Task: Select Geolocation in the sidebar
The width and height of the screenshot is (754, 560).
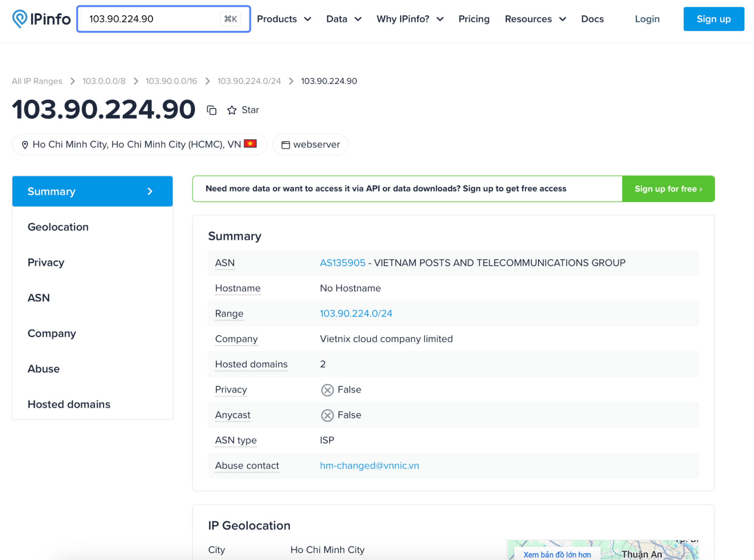Action: (x=58, y=227)
